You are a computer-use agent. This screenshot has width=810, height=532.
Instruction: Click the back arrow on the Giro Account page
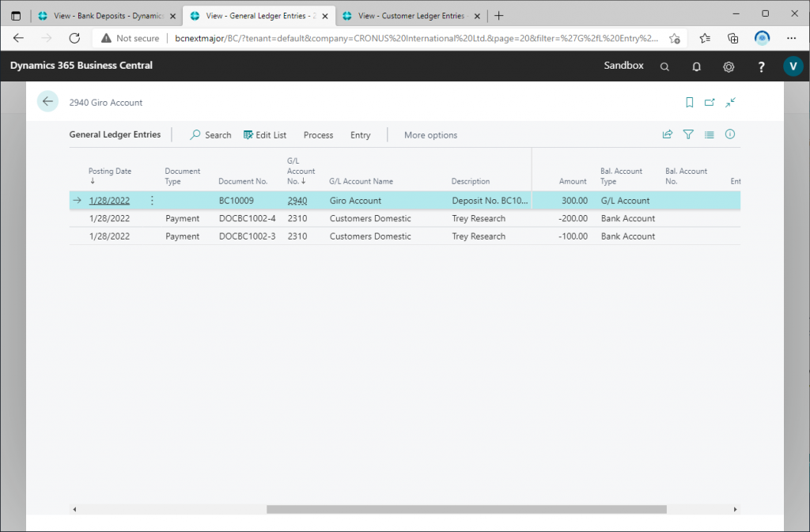(x=47, y=102)
